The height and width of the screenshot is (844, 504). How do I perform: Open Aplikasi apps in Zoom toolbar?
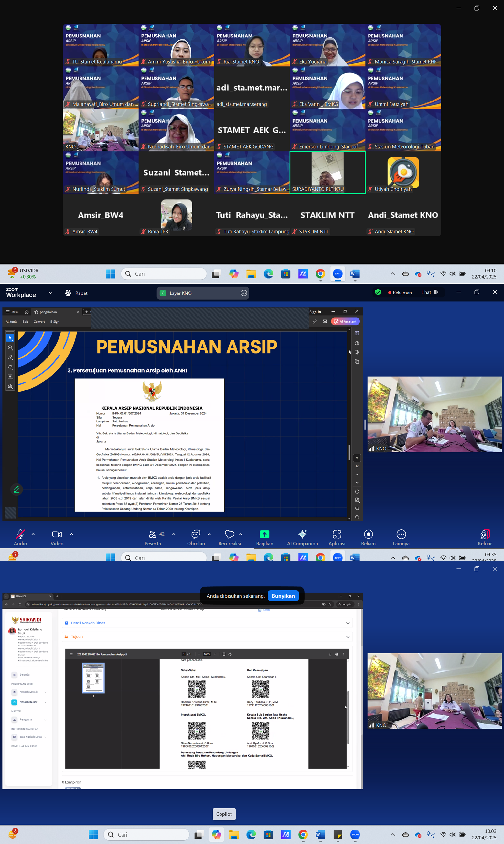337,538
